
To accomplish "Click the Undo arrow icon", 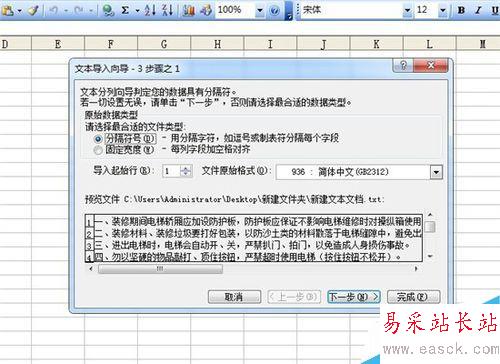I will tap(54, 11).
